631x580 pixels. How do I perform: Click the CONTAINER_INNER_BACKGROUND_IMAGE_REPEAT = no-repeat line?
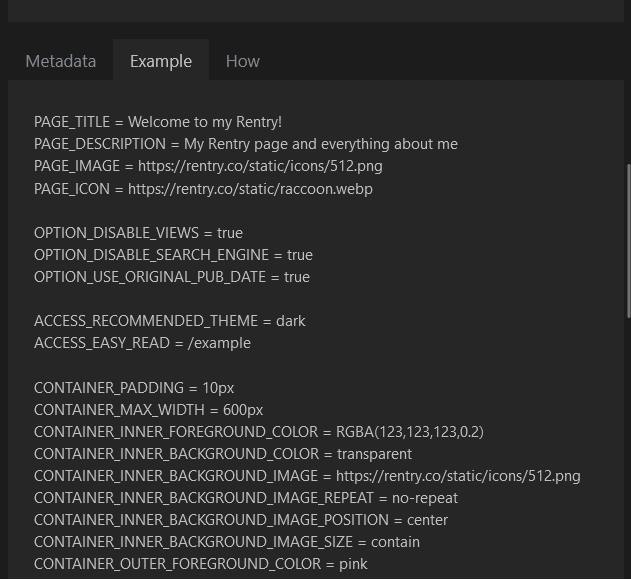pyautogui.click(x=246, y=498)
